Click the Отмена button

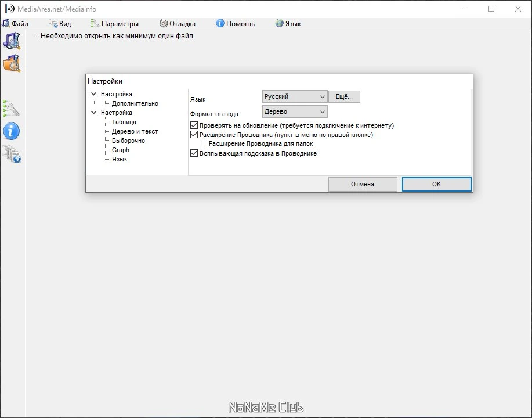coord(363,184)
